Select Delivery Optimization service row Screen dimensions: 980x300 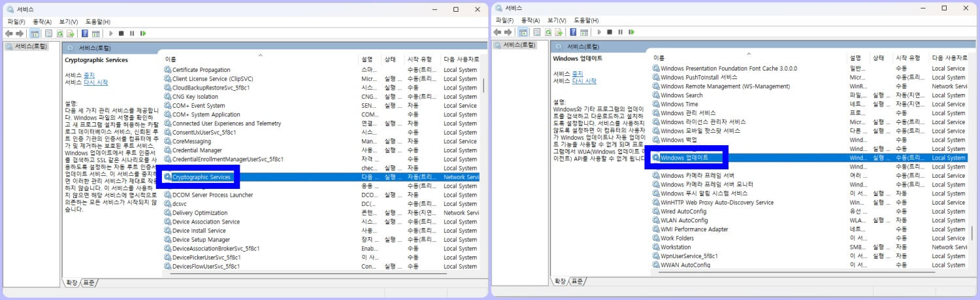coord(321,213)
